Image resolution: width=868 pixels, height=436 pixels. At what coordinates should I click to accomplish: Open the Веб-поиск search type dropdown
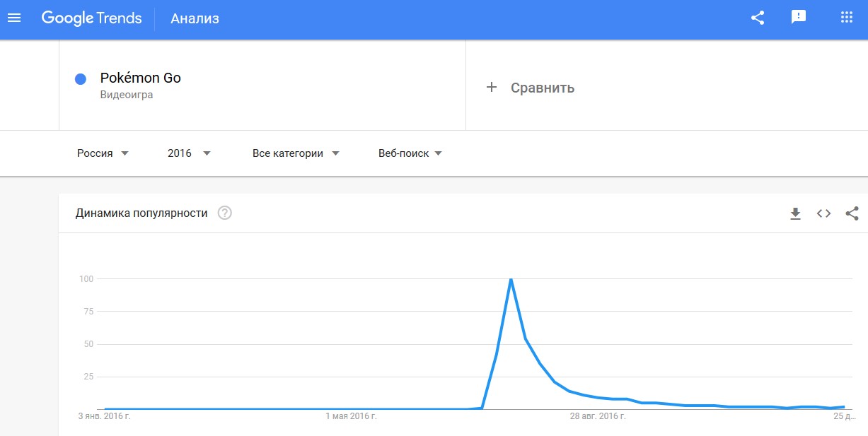410,153
